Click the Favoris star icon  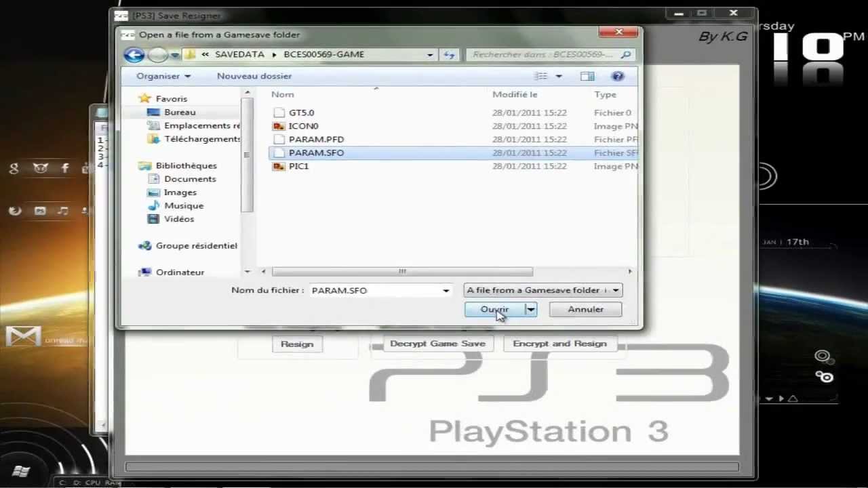pos(144,98)
